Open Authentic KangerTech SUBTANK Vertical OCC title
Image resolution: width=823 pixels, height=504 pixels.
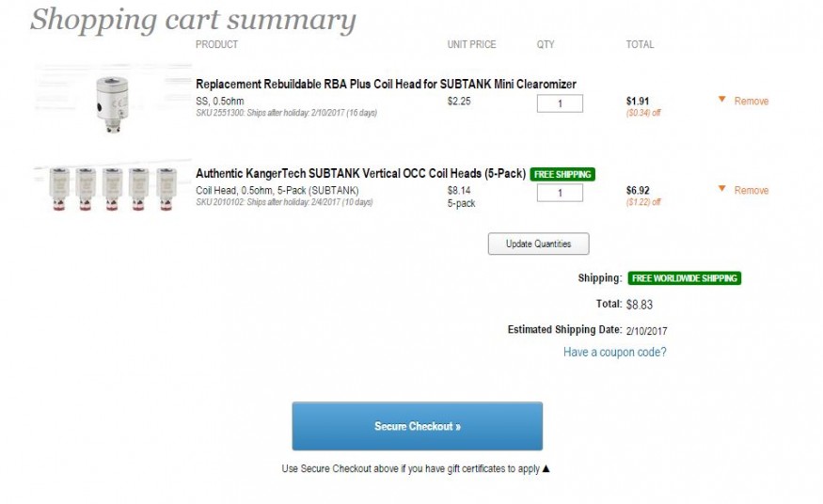tap(359, 174)
